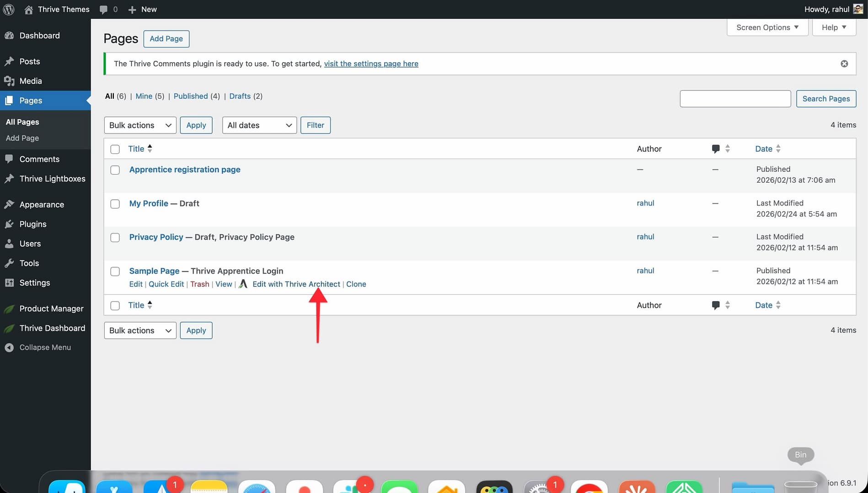
Task: Open the Product Manager leaf icon
Action: click(x=9, y=309)
